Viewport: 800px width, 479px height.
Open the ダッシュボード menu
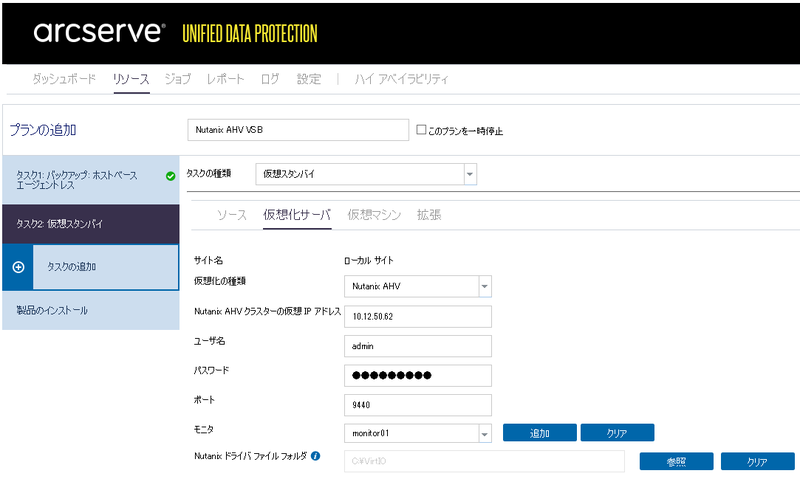[x=64, y=79]
